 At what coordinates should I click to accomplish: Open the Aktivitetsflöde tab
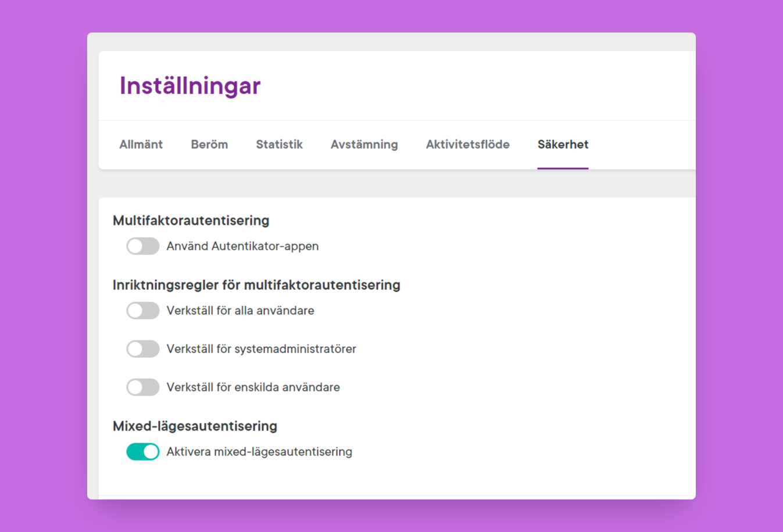coord(467,145)
